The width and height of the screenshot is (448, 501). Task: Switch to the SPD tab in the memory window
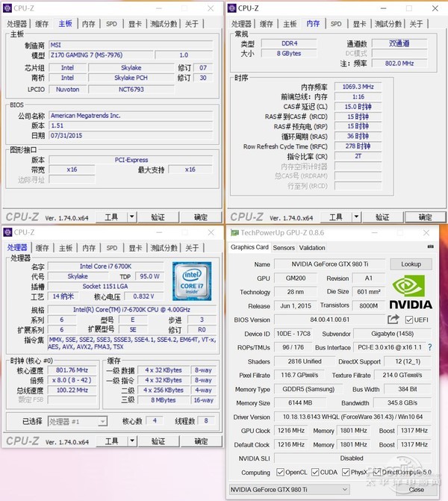click(336, 24)
